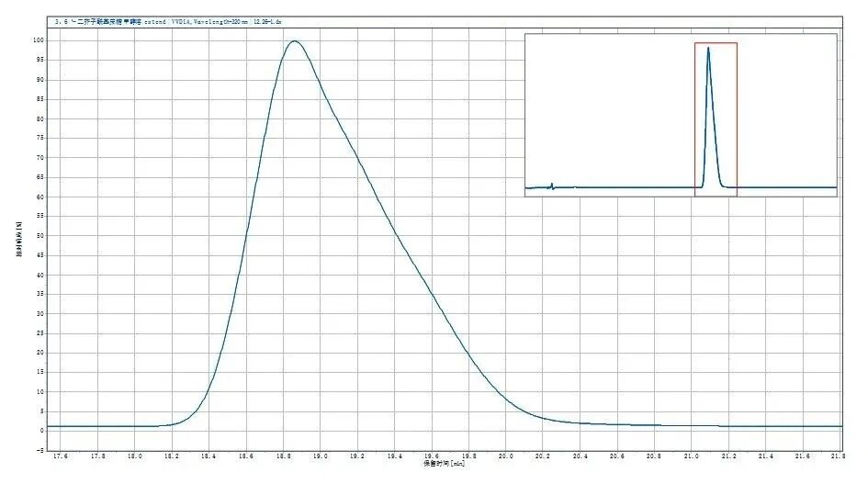The width and height of the screenshot is (868, 484).
Task: Click the relative response y-axis label
Action: click(19, 238)
